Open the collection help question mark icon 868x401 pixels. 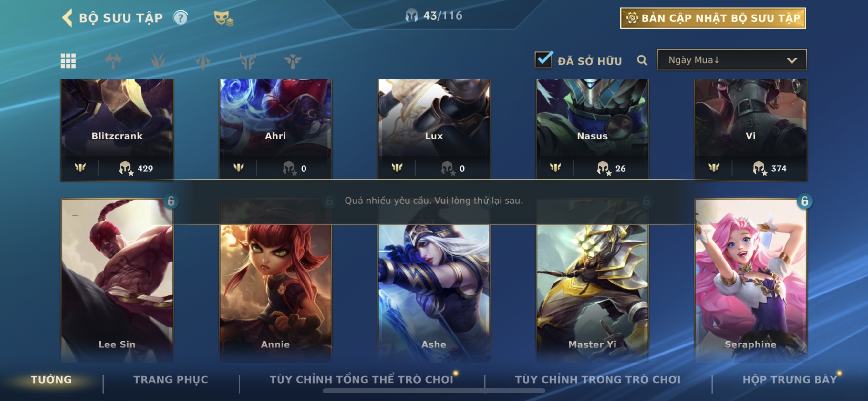(x=181, y=17)
